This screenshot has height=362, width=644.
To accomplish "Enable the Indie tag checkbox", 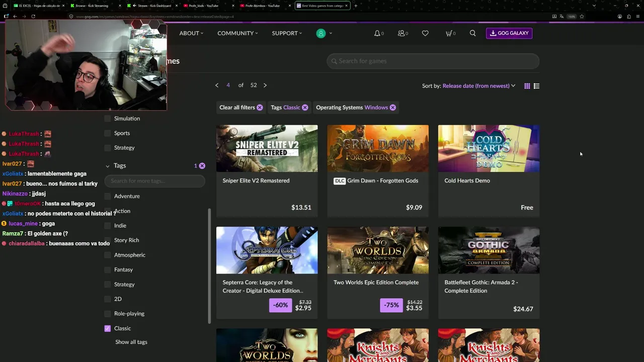I will click(107, 226).
